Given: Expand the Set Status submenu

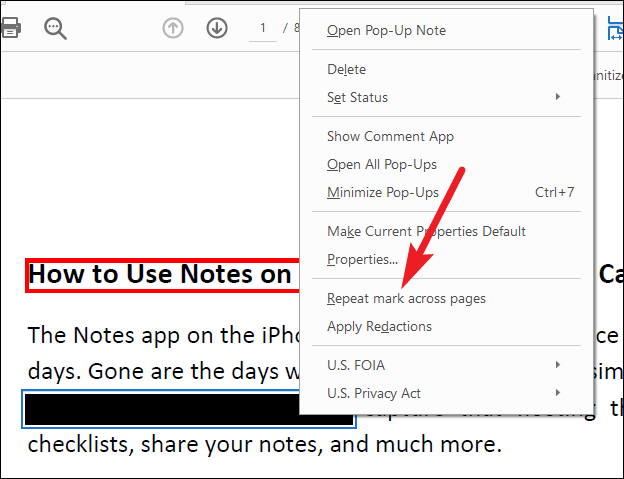Looking at the screenshot, I should [x=447, y=97].
